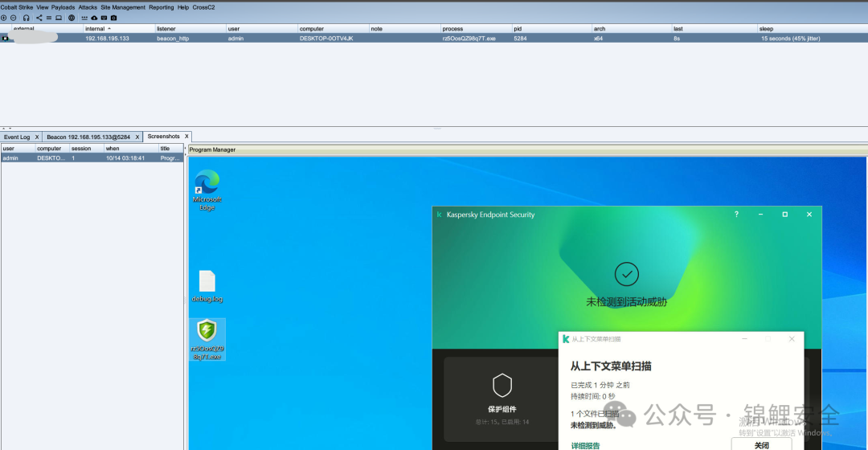This screenshot has height=450, width=868.
Task: Sort sessions by sleep column header
Action: click(812, 29)
